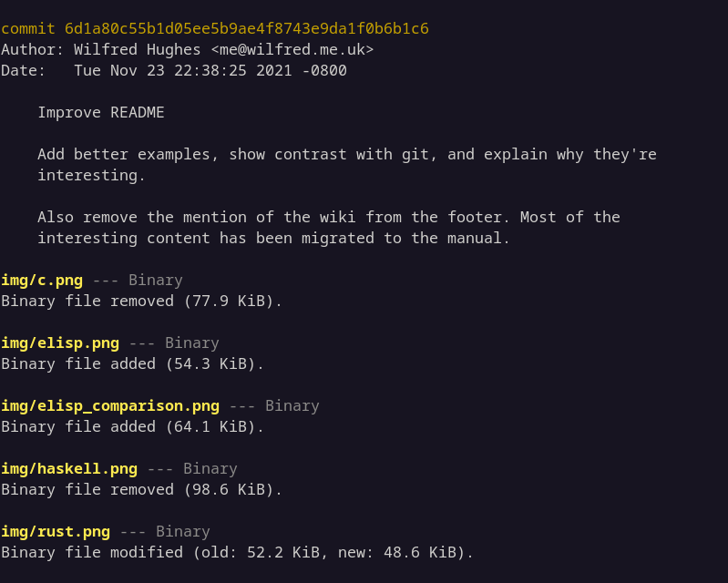Click the email me@wilfred.me.uk
728x583 pixels.
point(292,49)
